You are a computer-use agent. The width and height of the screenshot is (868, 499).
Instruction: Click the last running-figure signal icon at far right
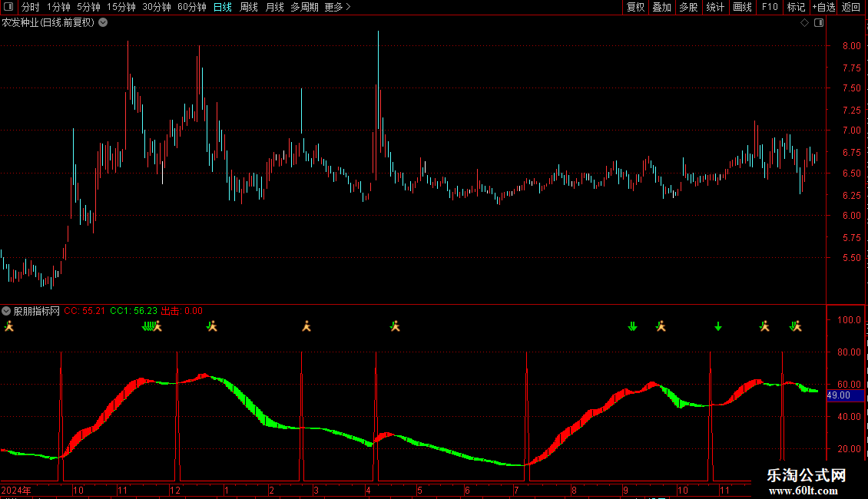[x=797, y=326]
